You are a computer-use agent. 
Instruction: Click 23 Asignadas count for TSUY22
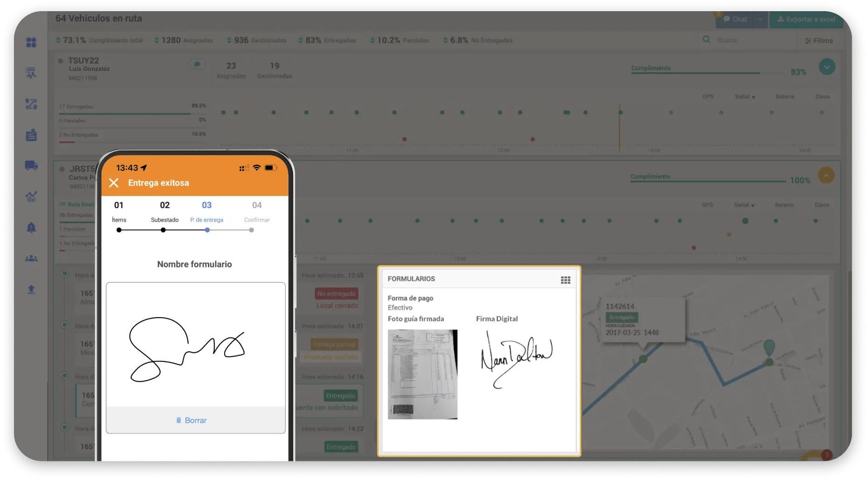tap(231, 70)
